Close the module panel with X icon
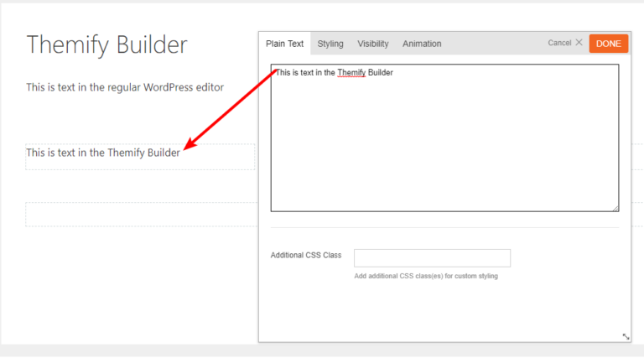This screenshot has height=358, width=644. point(579,42)
